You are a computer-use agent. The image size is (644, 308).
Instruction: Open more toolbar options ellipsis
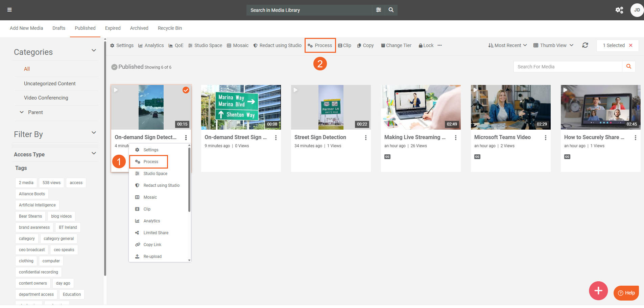(439, 45)
